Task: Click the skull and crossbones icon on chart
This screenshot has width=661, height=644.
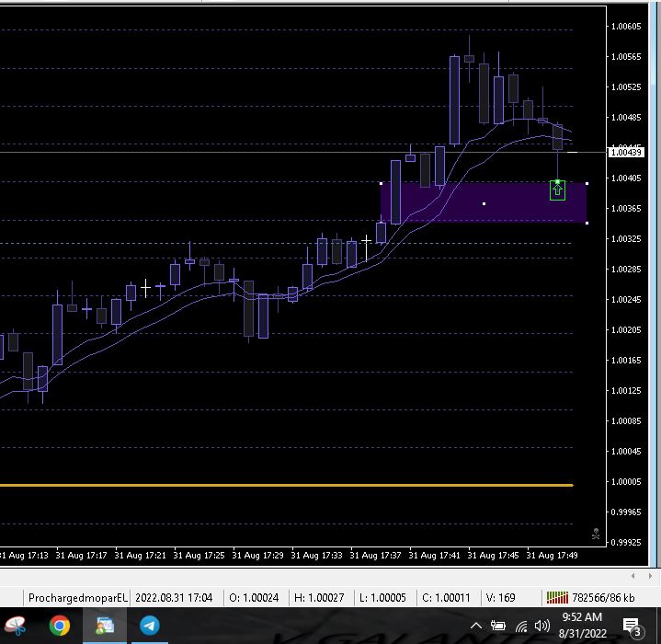Action: point(596,534)
